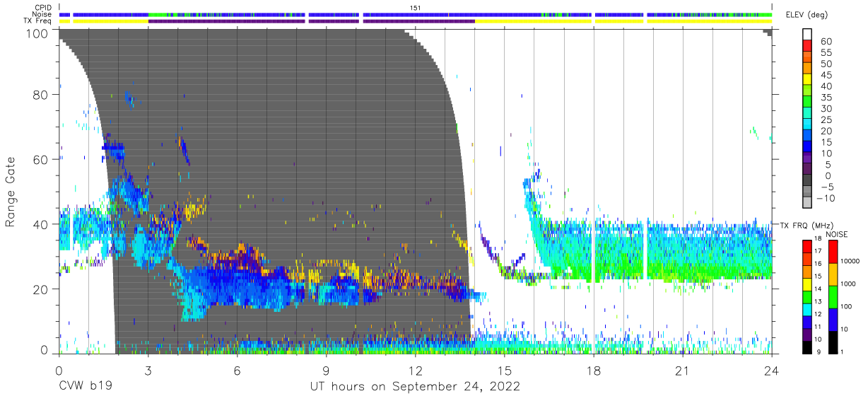Image resolution: width=868 pixels, height=401 pixels.
Task: Click the CVW b19 radar label
Action: [86, 386]
